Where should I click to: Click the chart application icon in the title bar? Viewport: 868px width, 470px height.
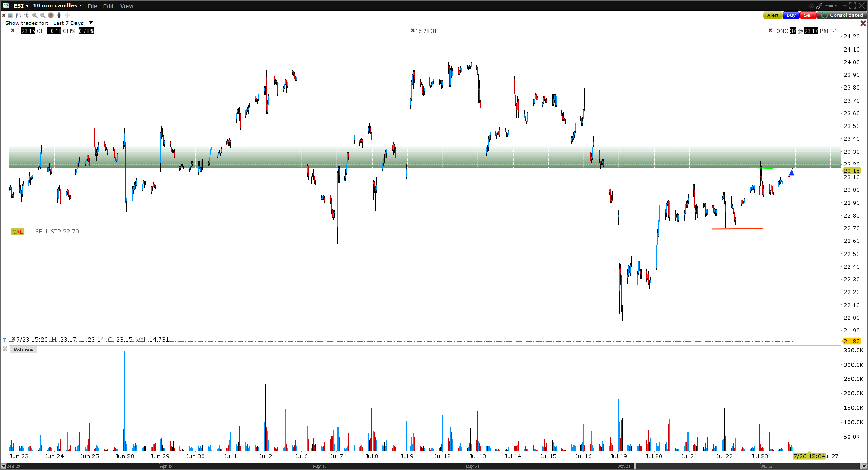[x=6, y=5]
